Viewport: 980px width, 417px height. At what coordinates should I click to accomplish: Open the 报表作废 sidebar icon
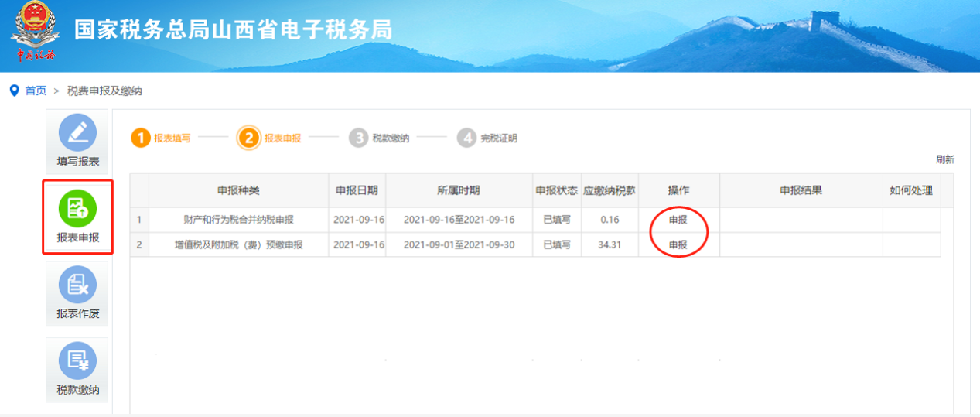point(77,285)
